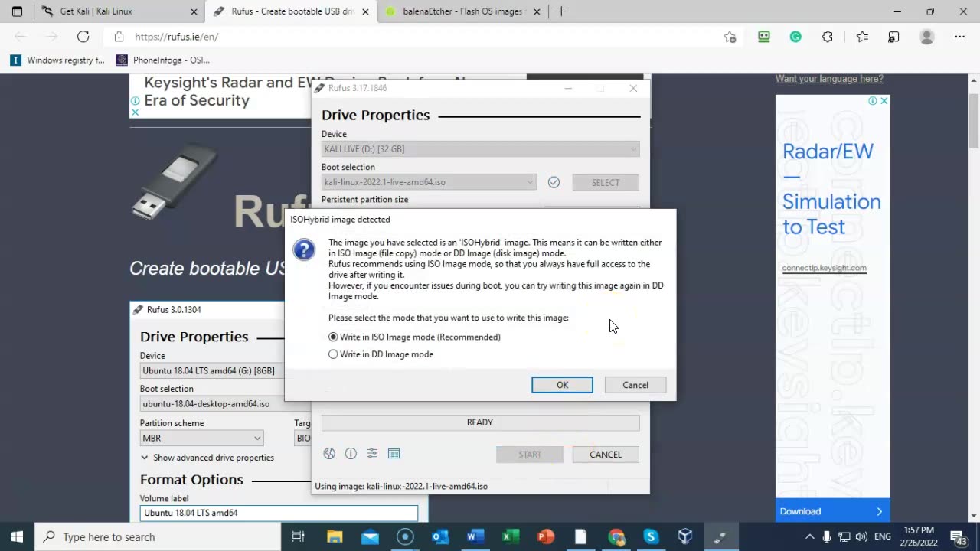Screen dimensions: 980x551
Task: Add this page to favorites star icon
Action: point(730,37)
